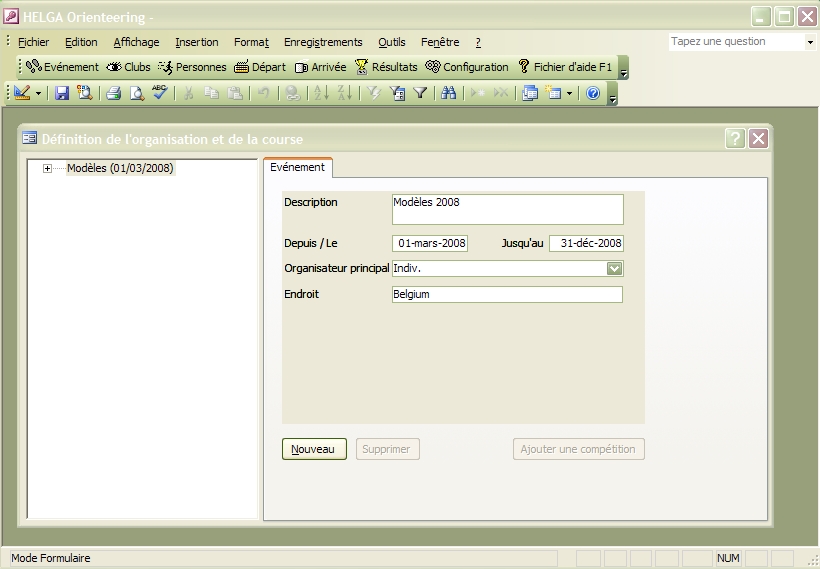This screenshot has height=569, width=820.
Task: Click the Nouveau button
Action: click(314, 449)
